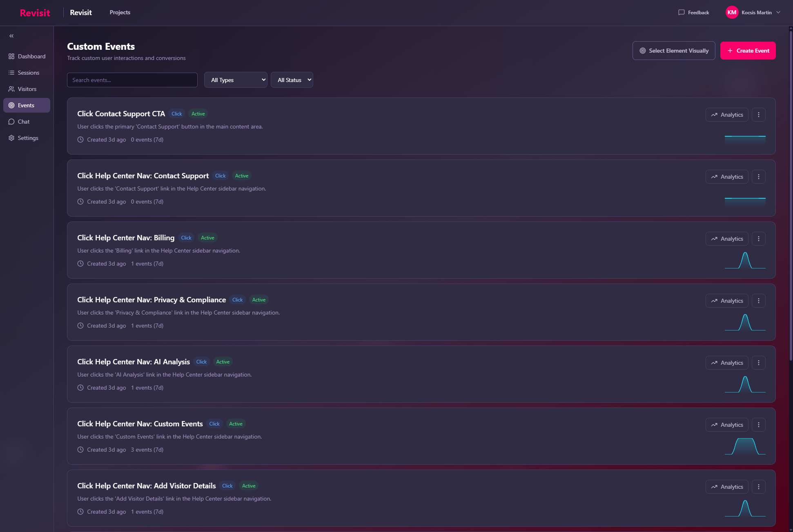Toggle Active badge on Click Contact Support CTA
Image resolution: width=793 pixels, height=532 pixels.
pos(198,113)
